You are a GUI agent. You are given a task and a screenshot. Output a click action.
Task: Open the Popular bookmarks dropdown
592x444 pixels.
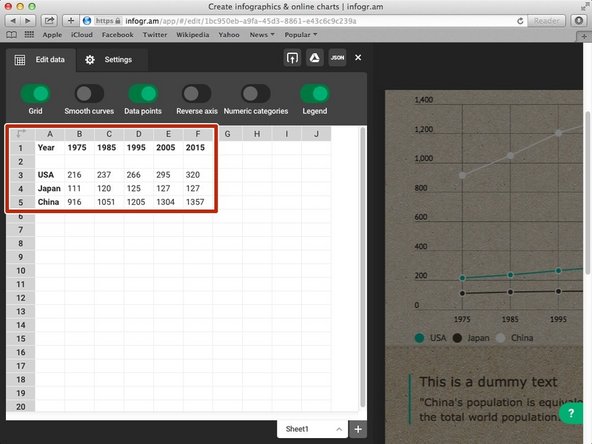[x=301, y=35]
